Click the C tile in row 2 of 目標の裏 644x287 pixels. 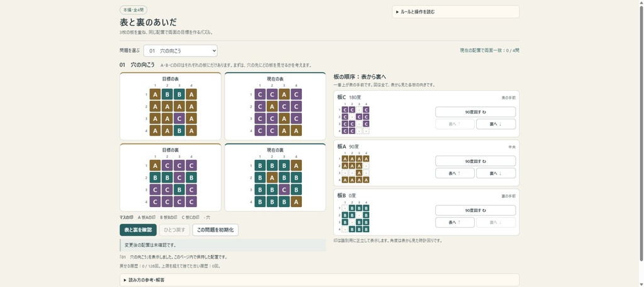point(179,177)
